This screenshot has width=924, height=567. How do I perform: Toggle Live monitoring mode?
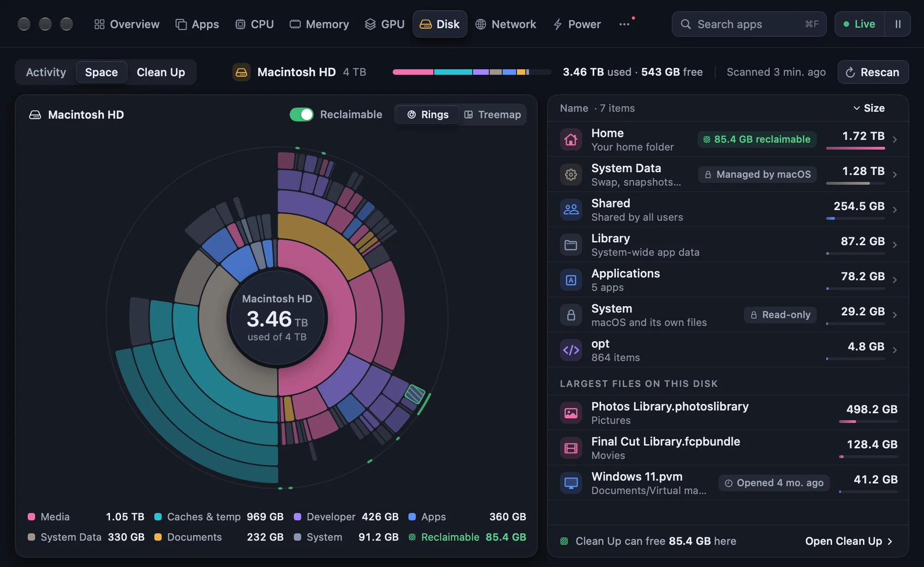click(859, 24)
